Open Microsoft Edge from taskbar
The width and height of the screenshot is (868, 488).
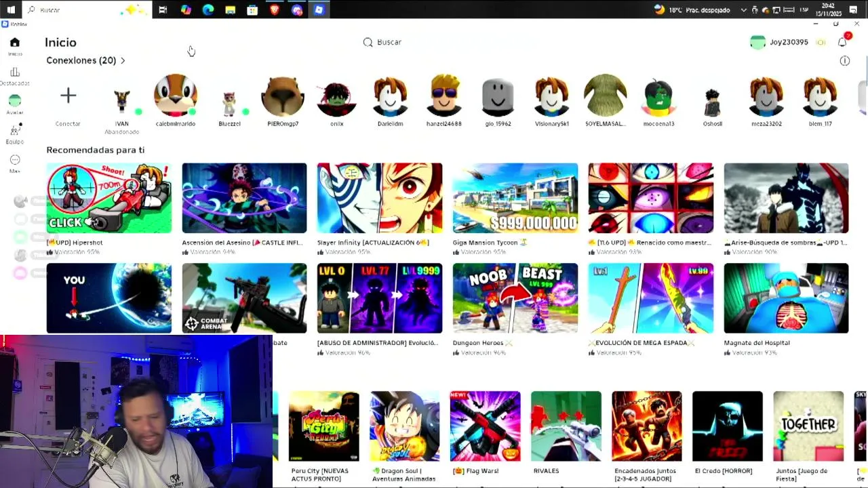point(208,9)
